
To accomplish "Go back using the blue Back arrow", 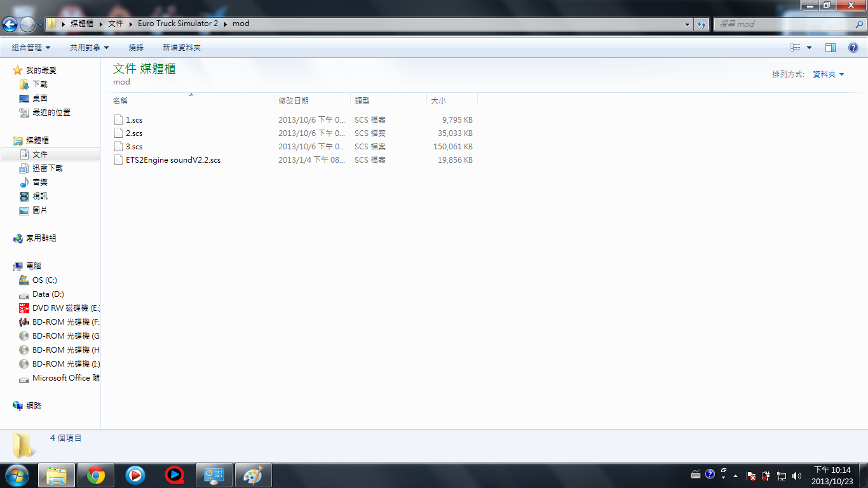I will coord(10,24).
